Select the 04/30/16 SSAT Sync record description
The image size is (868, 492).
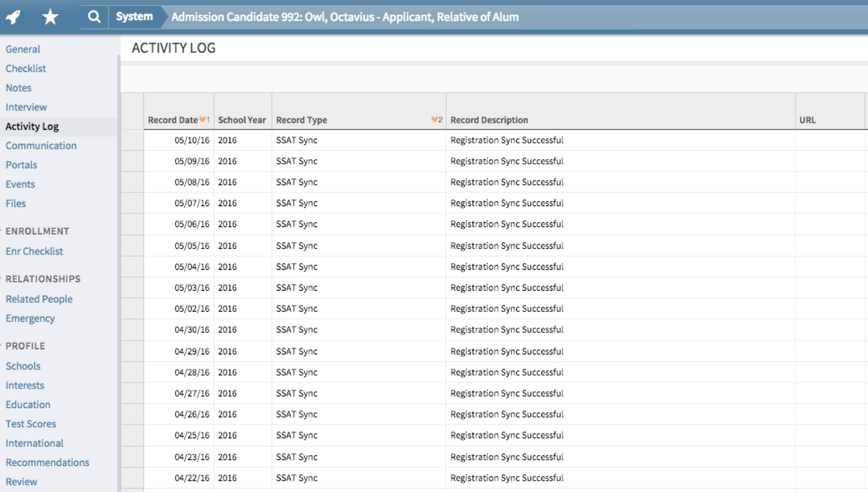click(x=507, y=330)
